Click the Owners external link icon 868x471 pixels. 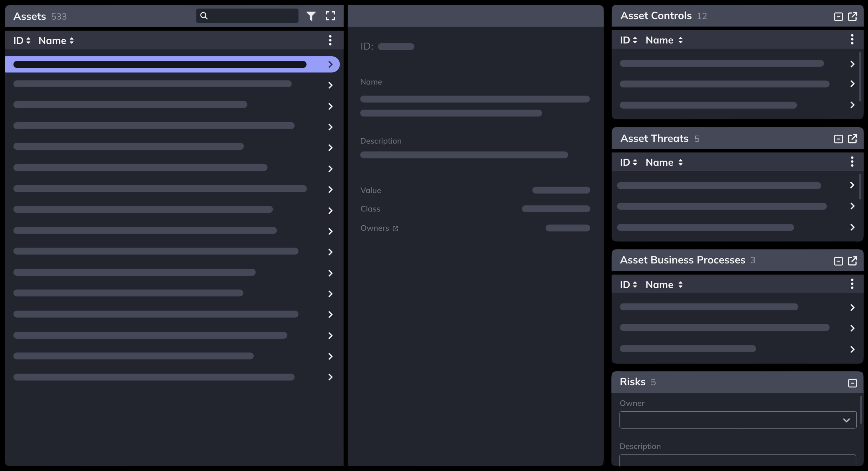[x=396, y=229]
